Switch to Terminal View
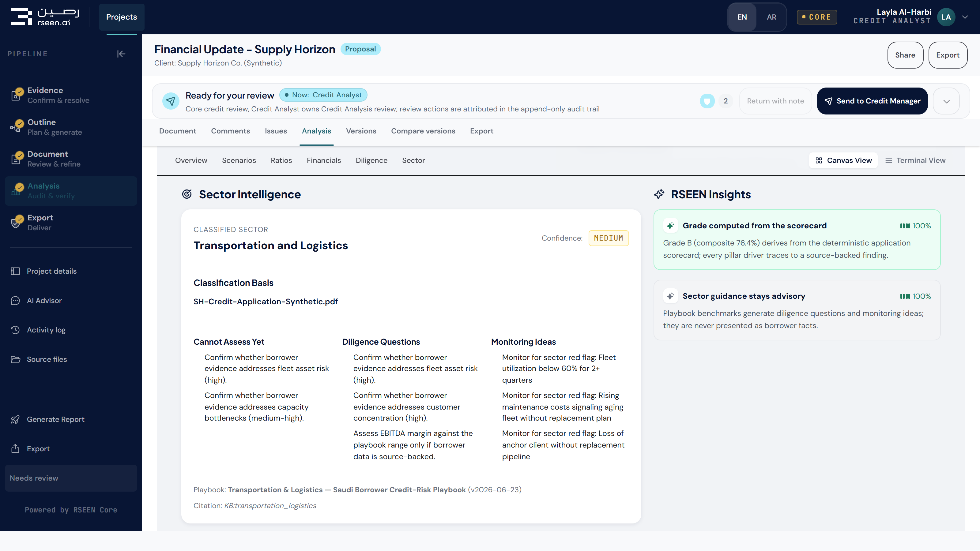Image resolution: width=980 pixels, height=551 pixels. (x=915, y=160)
